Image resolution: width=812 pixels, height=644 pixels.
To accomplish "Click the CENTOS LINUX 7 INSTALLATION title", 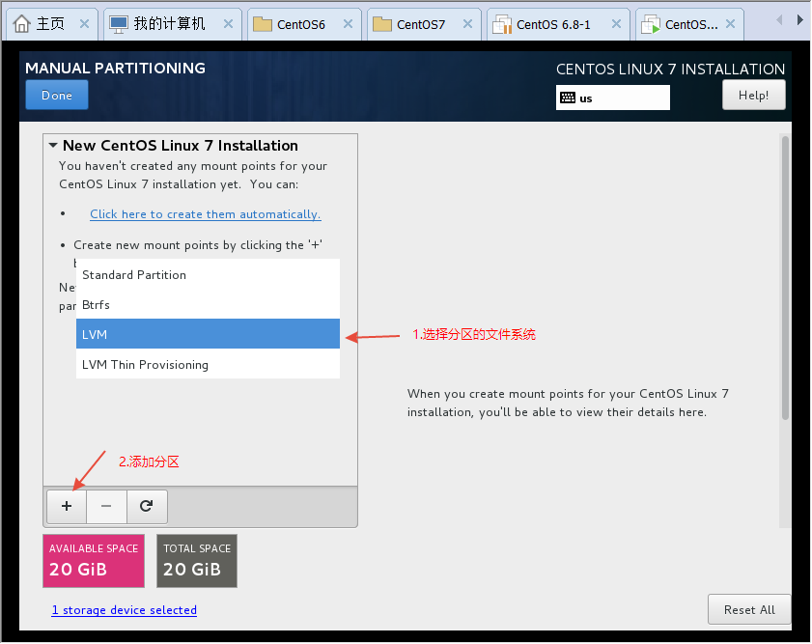I will coord(670,69).
